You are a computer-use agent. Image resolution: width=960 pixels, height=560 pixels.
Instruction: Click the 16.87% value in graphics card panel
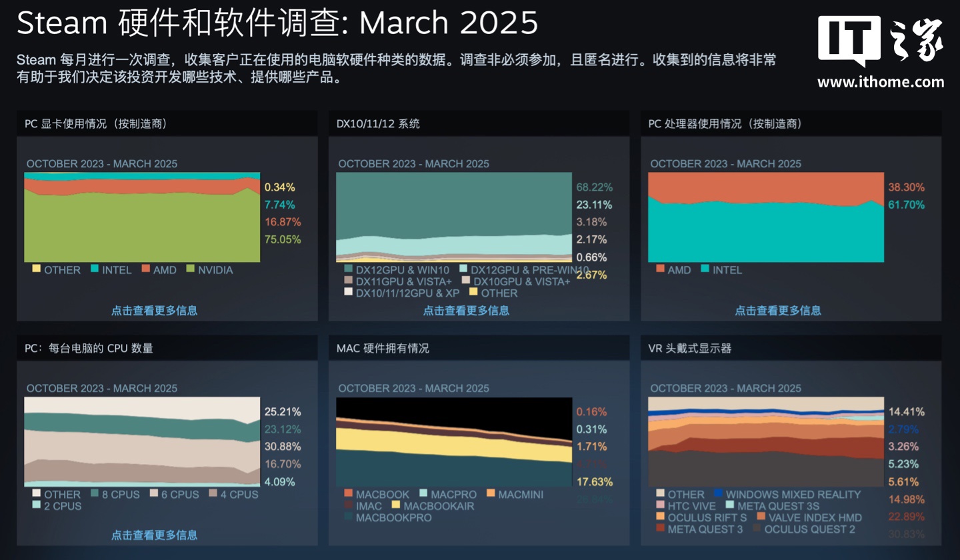282,222
